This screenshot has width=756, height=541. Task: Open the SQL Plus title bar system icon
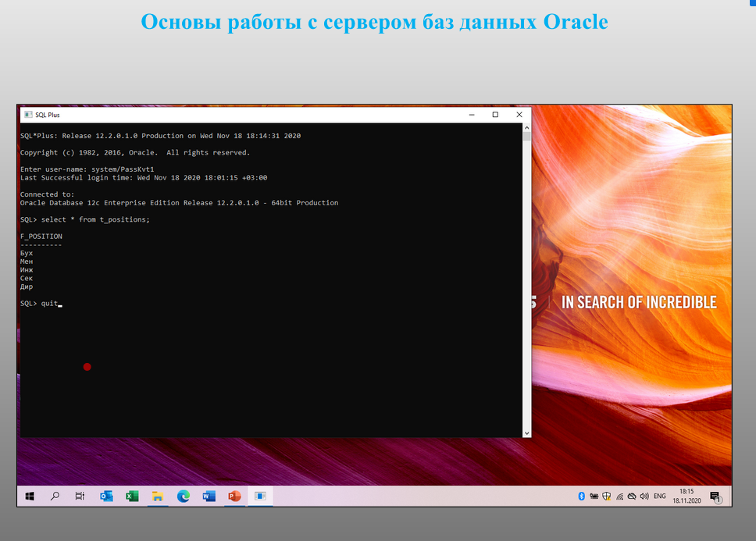point(28,115)
